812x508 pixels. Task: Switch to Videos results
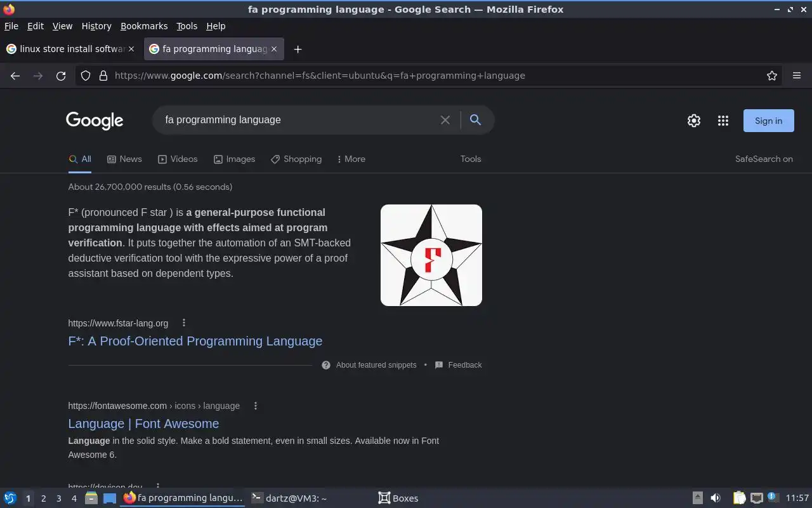click(x=178, y=159)
